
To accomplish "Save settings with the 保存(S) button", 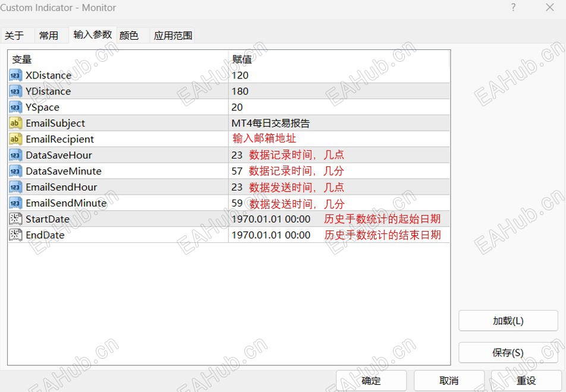I will tap(508, 352).
